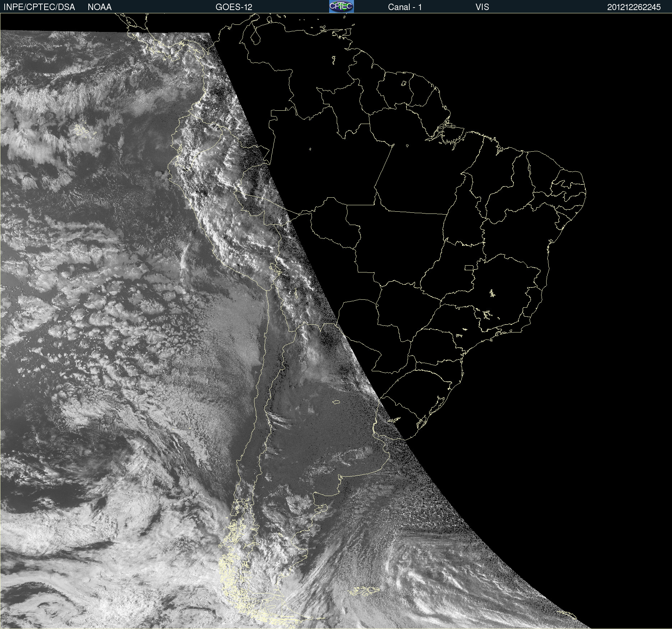Click the INPE/CPTEC/DSA header label

tap(39, 7)
